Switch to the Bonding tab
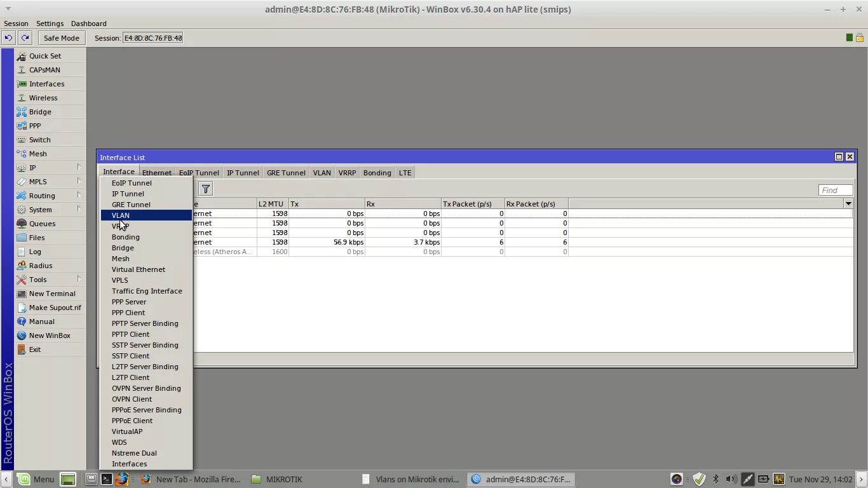868x488 pixels. [x=377, y=173]
